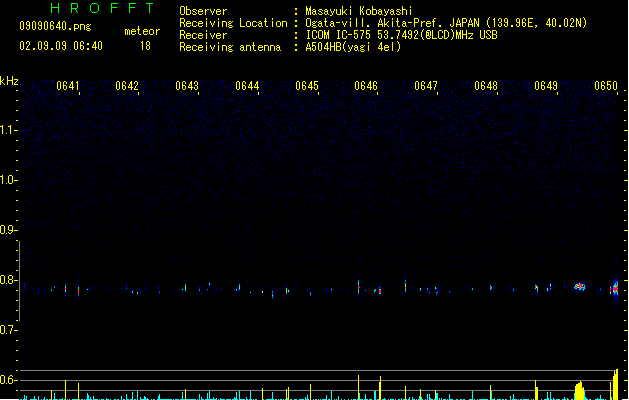The width and height of the screenshot is (629, 400).
Task: Click the HROFFT title text
Action: pos(102,8)
